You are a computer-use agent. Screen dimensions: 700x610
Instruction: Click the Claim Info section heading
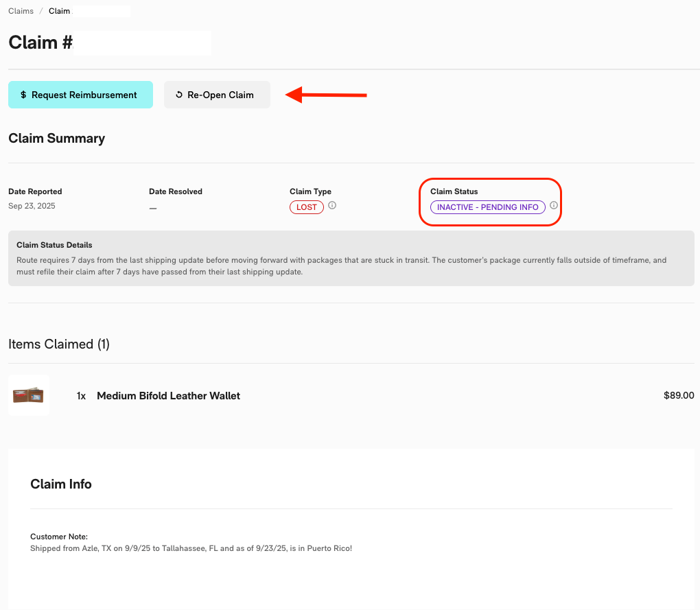(x=60, y=484)
